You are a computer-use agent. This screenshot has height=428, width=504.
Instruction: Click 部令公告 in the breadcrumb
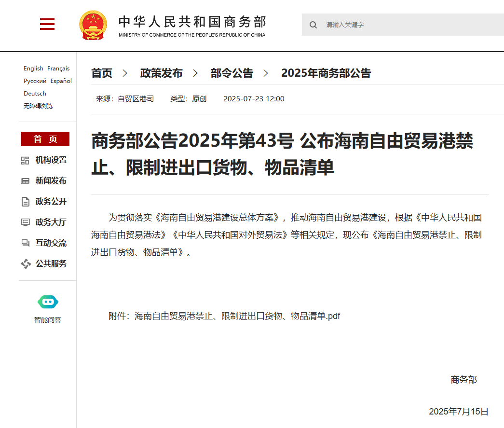[x=232, y=73]
